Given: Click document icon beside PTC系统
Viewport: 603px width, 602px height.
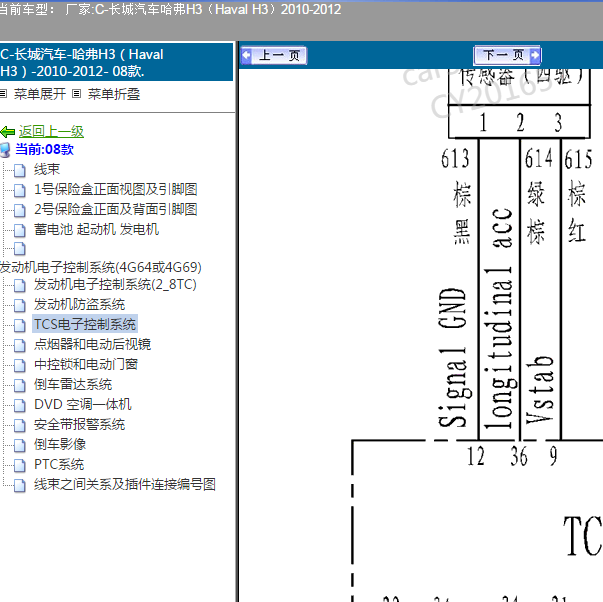Looking at the screenshot, I should (x=20, y=465).
